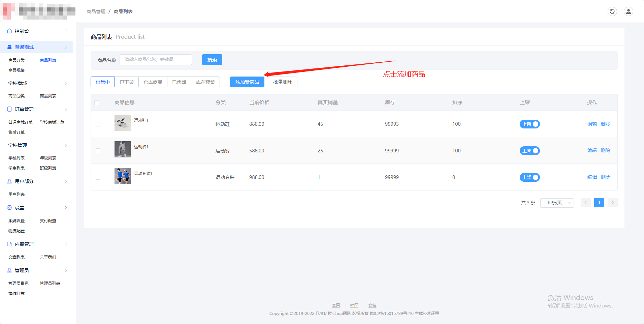Screen dimensions: 644x324
Task: Click 编辑 link for 运动套装1
Action: pyautogui.click(x=592, y=177)
